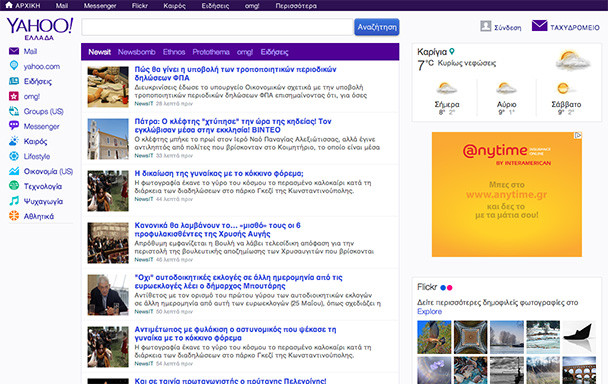Switch to the Newsbomb tab

click(x=136, y=52)
